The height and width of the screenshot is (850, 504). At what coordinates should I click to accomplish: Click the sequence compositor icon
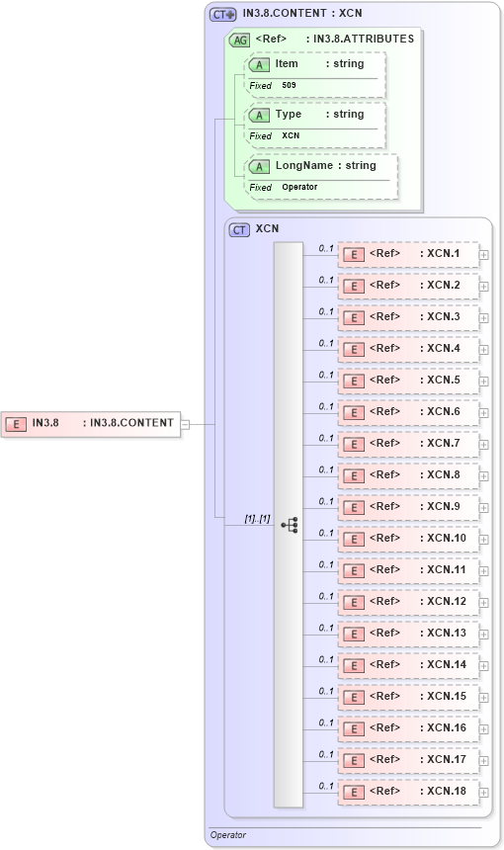click(290, 525)
